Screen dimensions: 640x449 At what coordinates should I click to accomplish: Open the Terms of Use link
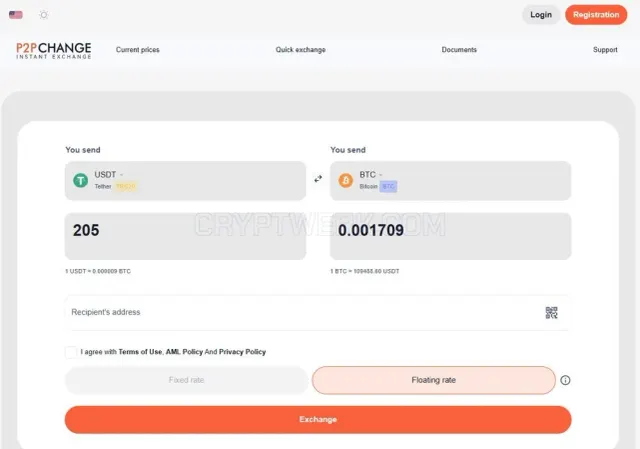pyautogui.click(x=140, y=352)
